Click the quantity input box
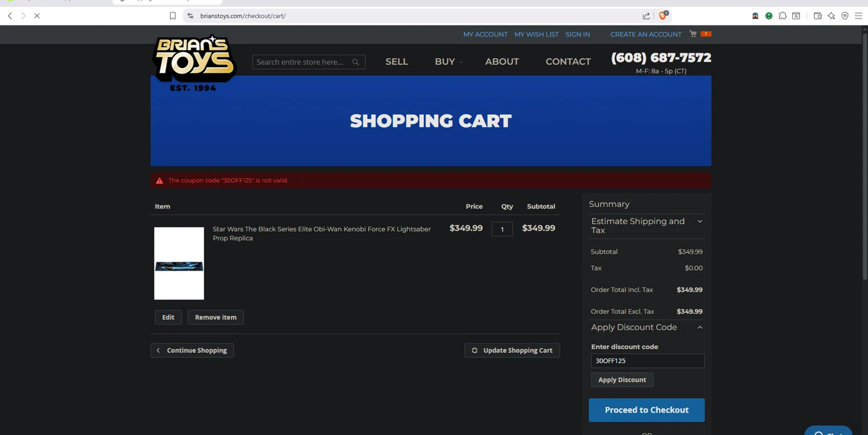Screen dimensions: 868x435 tap(502, 229)
